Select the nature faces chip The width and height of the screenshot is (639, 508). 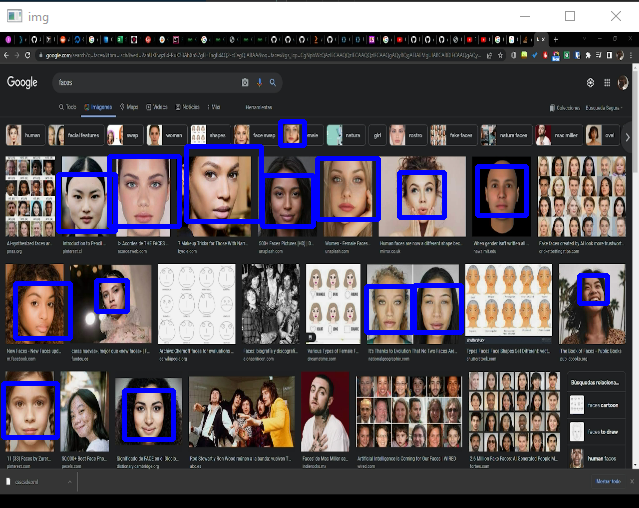(506, 135)
